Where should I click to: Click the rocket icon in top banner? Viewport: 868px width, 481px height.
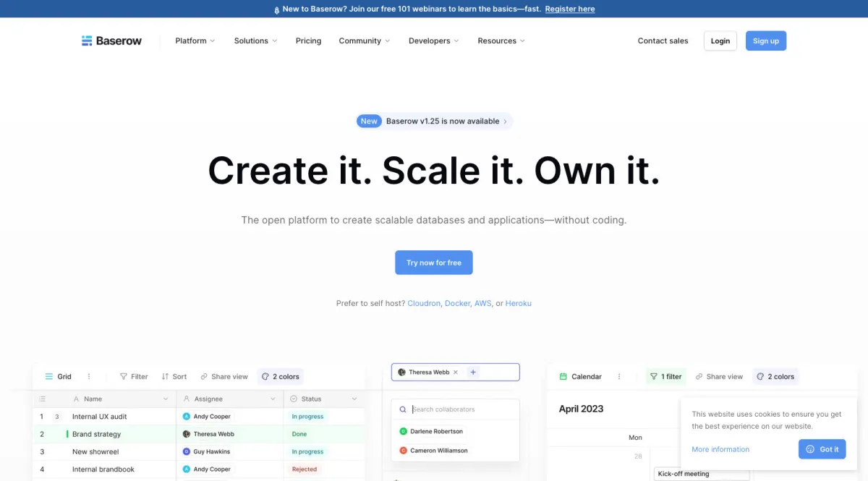(276, 9)
